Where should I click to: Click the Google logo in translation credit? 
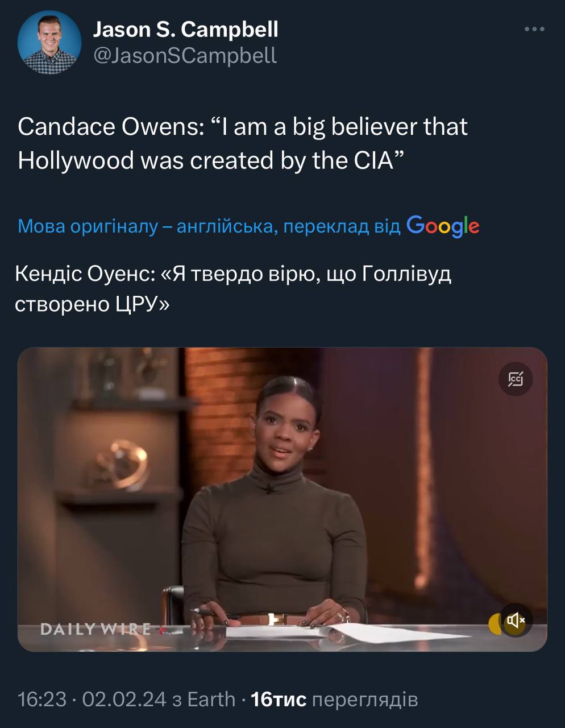click(x=443, y=226)
